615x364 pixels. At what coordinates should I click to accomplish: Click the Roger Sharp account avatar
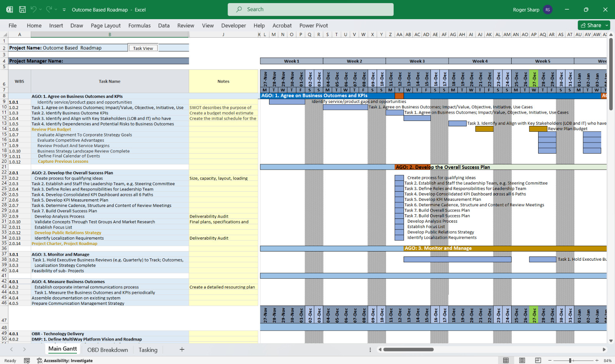click(548, 10)
